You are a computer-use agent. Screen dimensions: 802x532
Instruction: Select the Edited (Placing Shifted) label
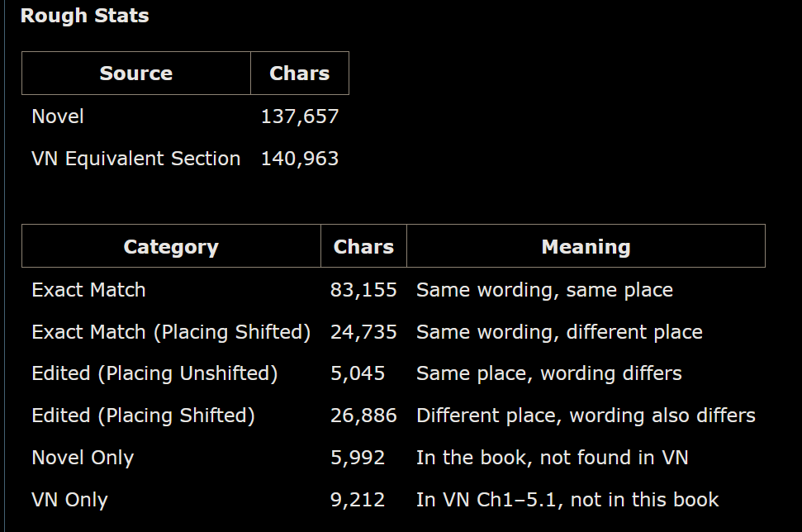click(x=143, y=416)
